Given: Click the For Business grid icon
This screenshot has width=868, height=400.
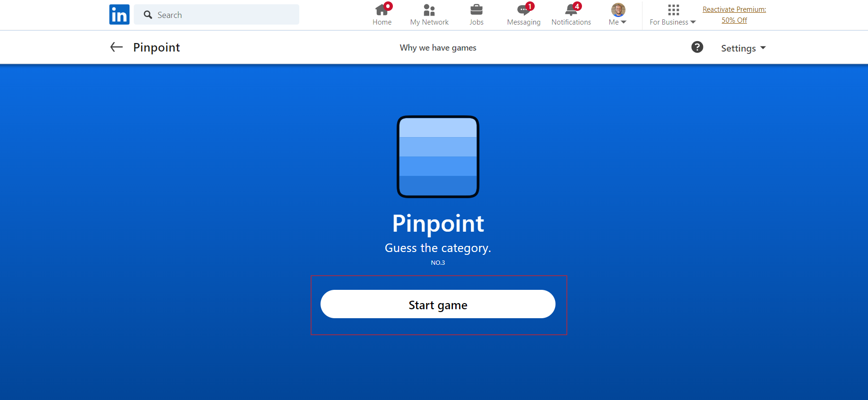Looking at the screenshot, I should [x=674, y=10].
